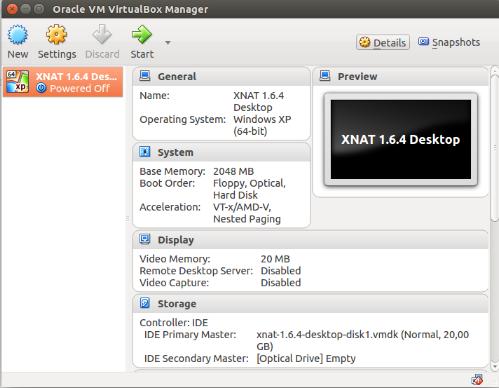Click the details pane vertical scrollbar
The height and width of the screenshot is (388, 499).
pyautogui.click(x=494, y=147)
